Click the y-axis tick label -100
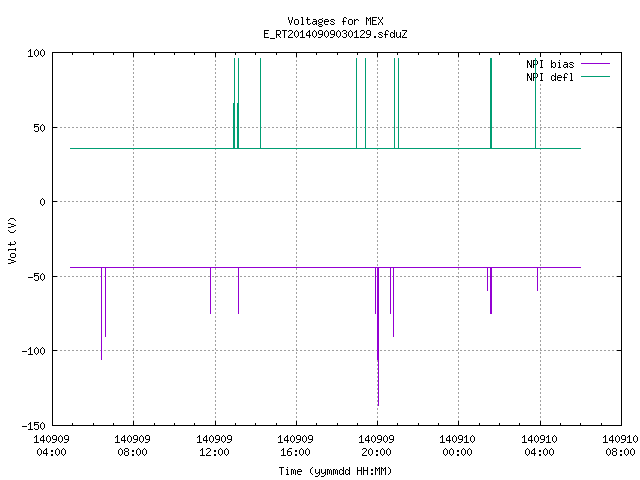The image size is (640, 480). coord(33,351)
